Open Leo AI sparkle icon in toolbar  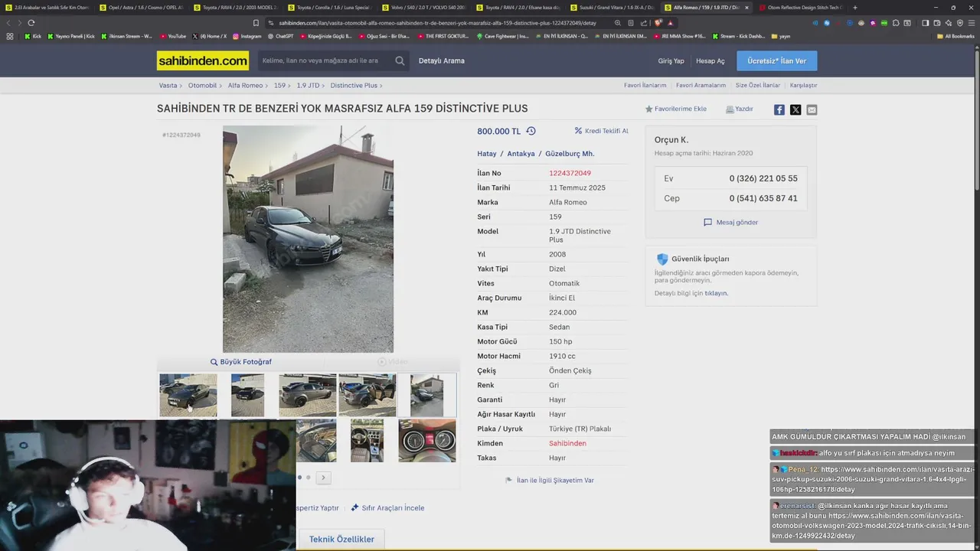tap(948, 23)
